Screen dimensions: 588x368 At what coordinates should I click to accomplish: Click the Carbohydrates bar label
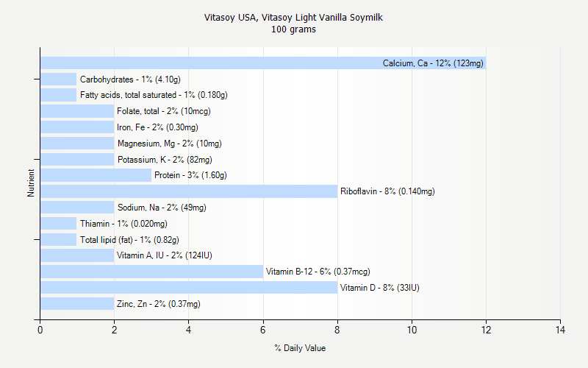(130, 79)
